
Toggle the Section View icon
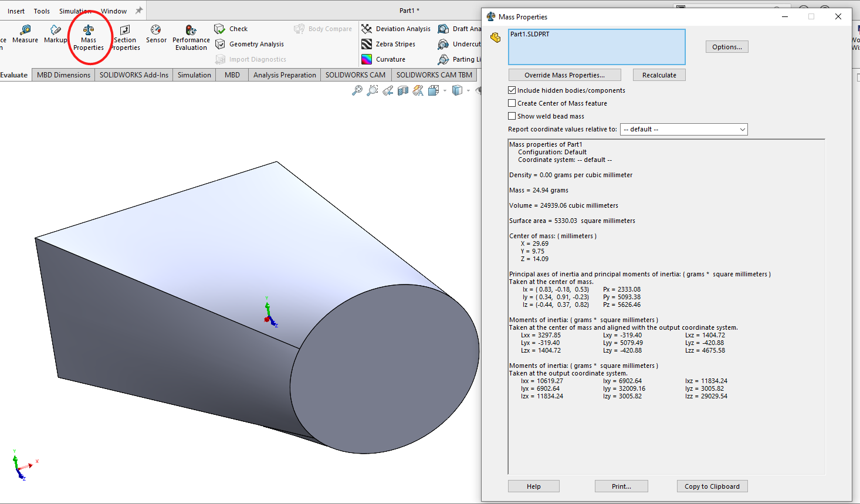[403, 90]
